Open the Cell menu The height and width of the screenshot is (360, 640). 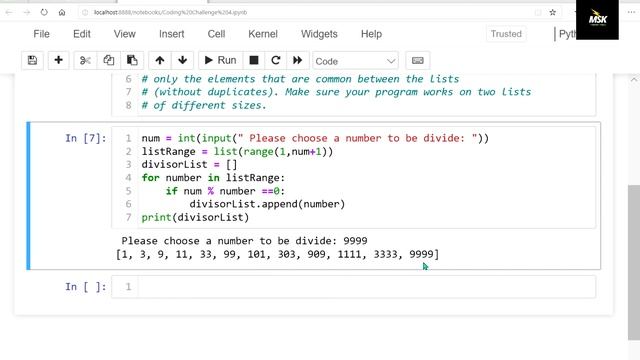click(x=216, y=34)
